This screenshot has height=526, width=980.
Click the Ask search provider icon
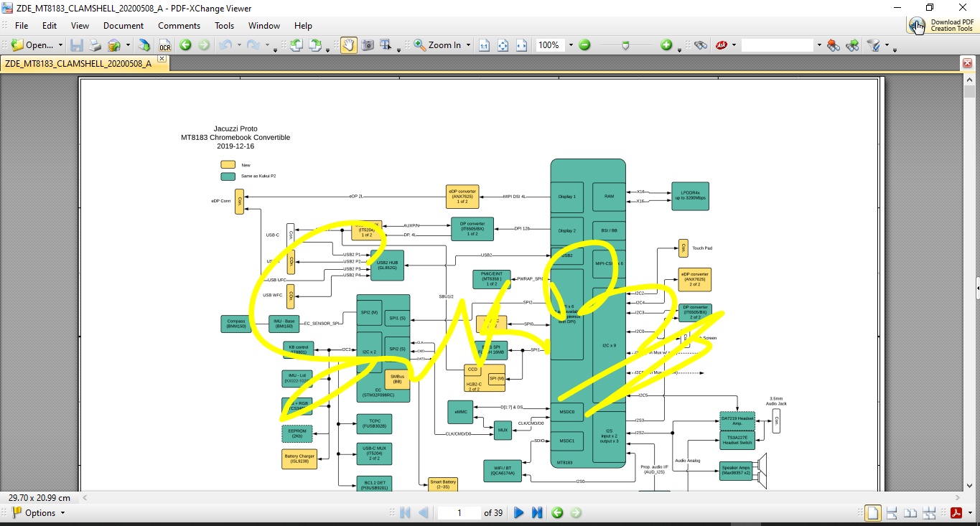tap(722, 45)
